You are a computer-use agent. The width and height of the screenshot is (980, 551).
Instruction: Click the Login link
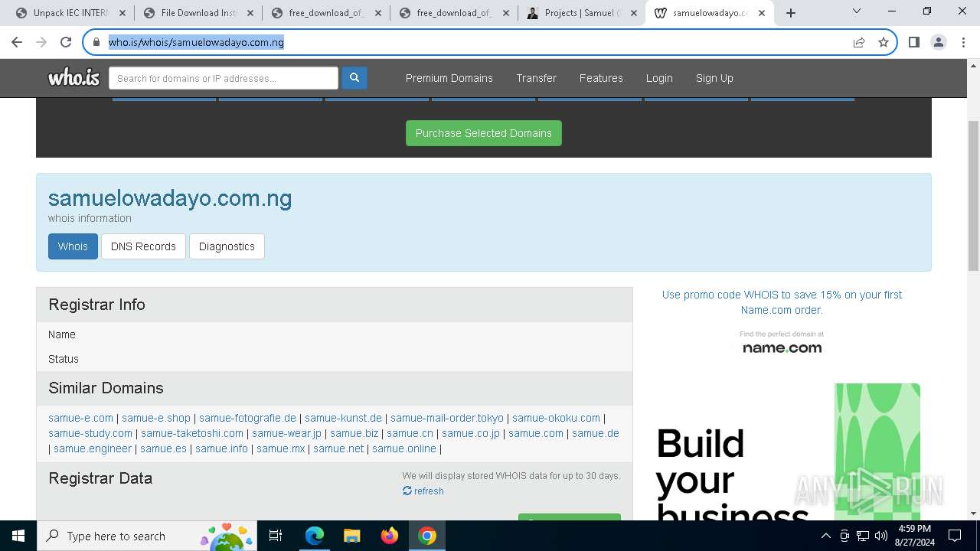[x=659, y=78]
